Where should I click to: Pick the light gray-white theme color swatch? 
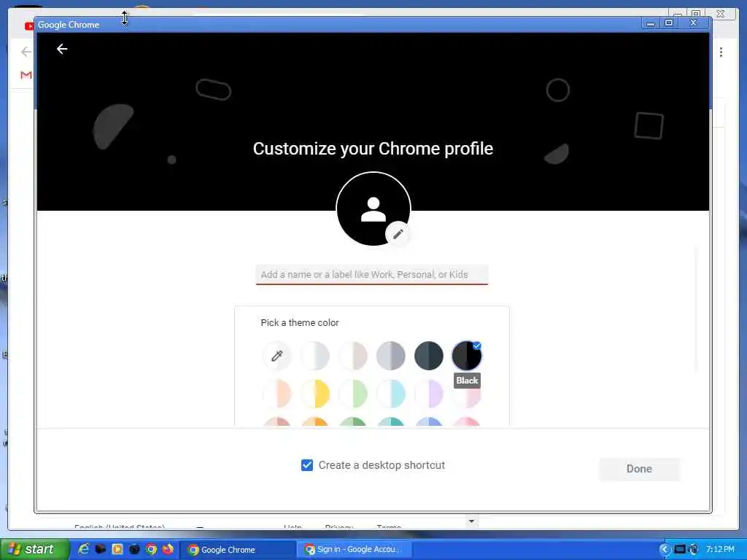coord(315,356)
